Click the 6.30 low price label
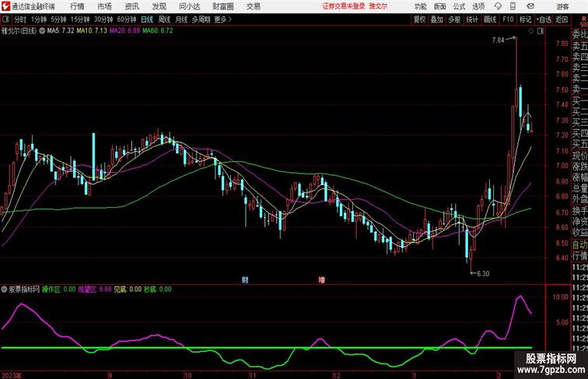 coord(483,274)
